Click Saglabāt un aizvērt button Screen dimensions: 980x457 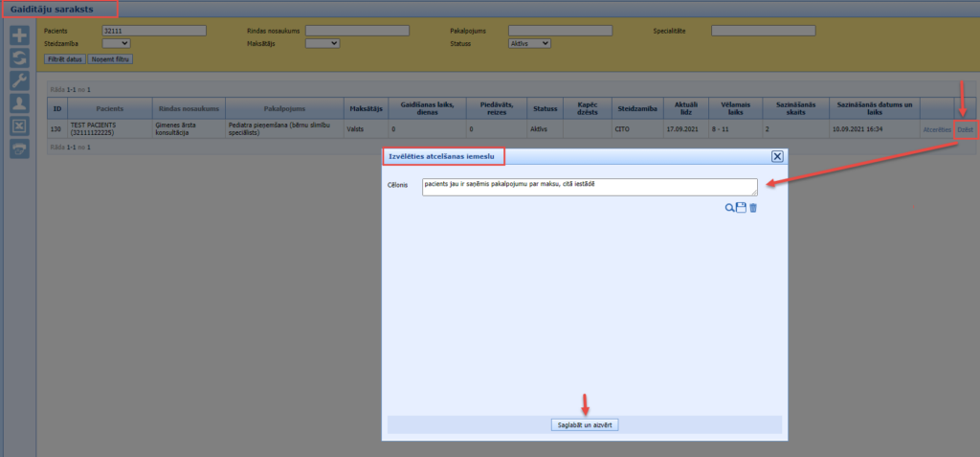(585, 424)
